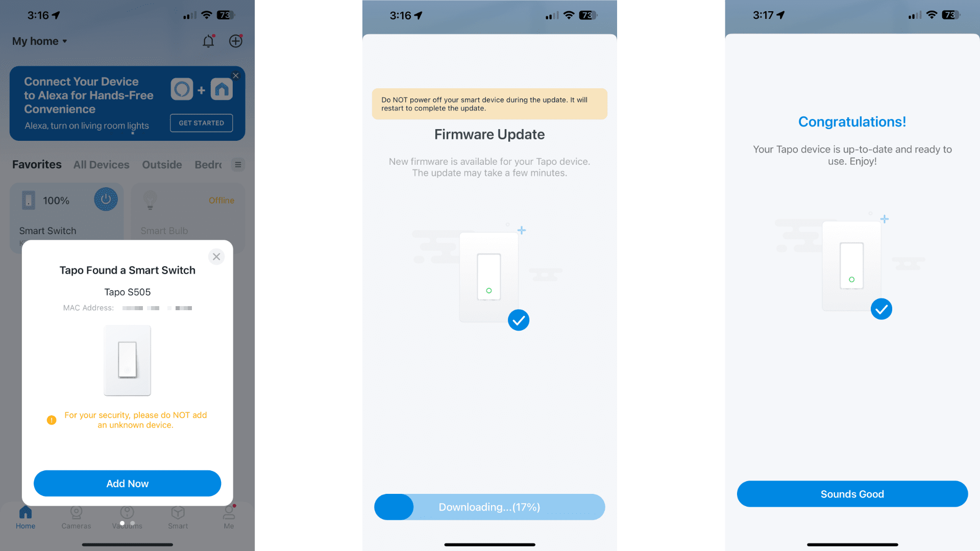Close the Tapo Found Smart Switch popup
980x551 pixels.
(217, 256)
